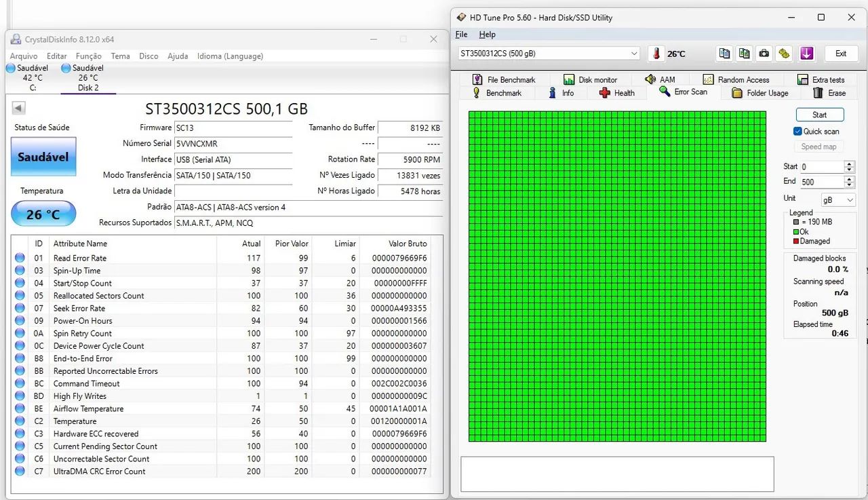Screen dimensions: 868x500
Task: Click the camera save screenshot icon
Action: click(764, 54)
